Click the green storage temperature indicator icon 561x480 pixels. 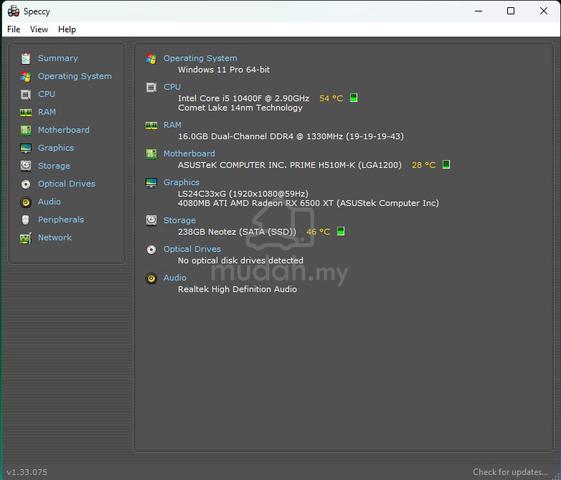(x=341, y=231)
